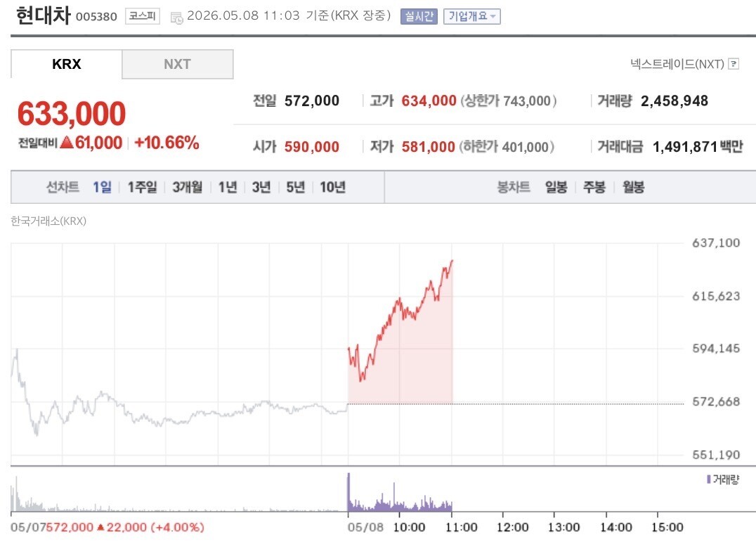Show the 3년 line chart
The image size is (756, 542).
[261, 186]
